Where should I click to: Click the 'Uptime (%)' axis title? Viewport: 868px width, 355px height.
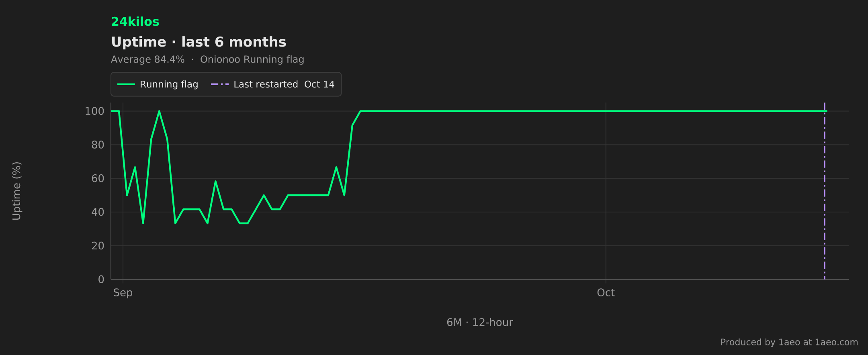tap(16, 191)
